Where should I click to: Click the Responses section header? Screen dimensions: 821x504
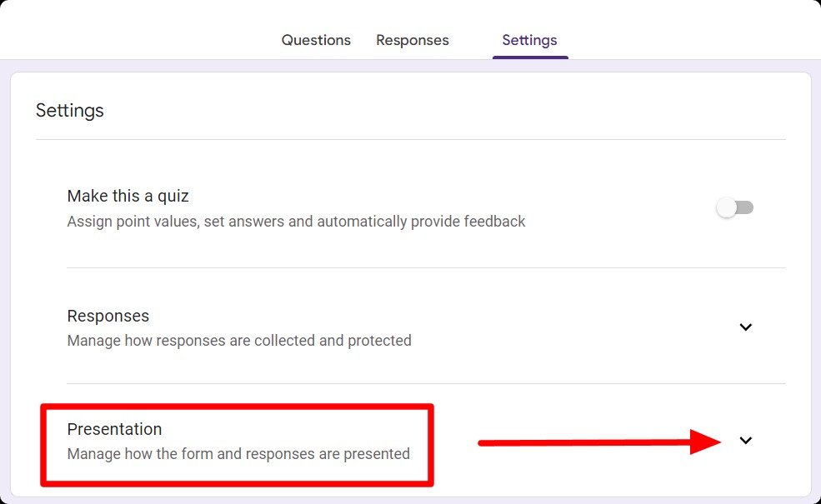point(108,316)
